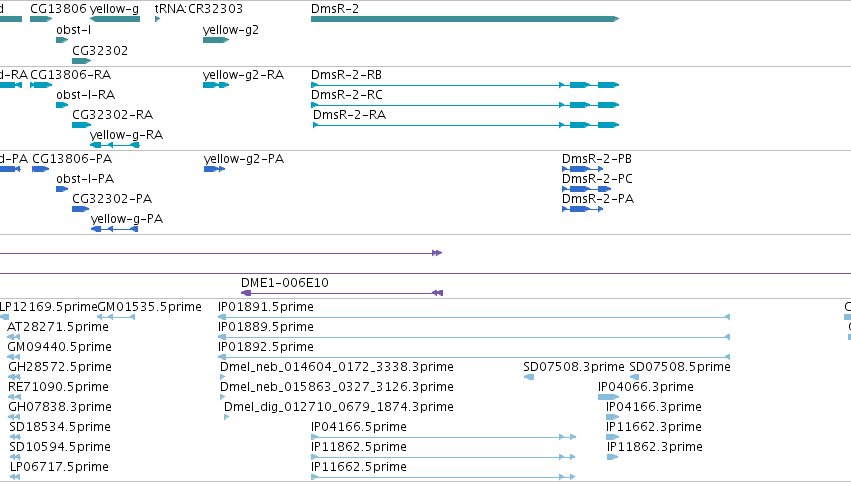Click the yellow-g2-PA protein label
The width and height of the screenshot is (851, 482).
click(x=244, y=159)
